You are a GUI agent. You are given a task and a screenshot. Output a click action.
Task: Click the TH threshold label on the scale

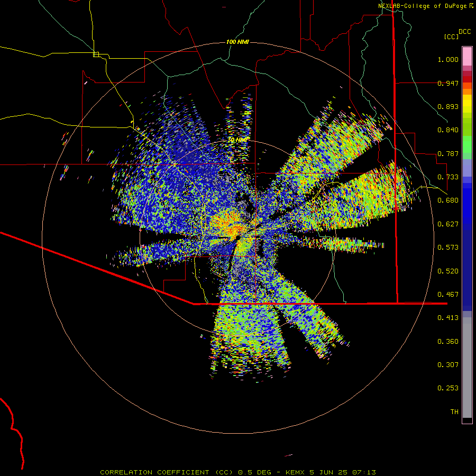coord(454,412)
